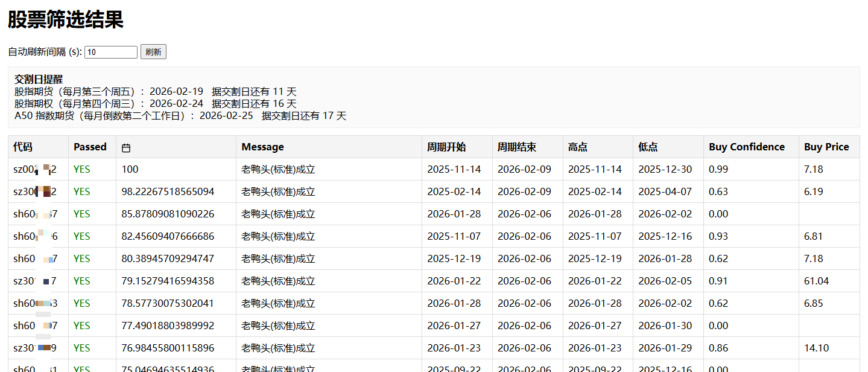The width and height of the screenshot is (868, 372).
Task: Click score value 79.15279416594358
Action: 168,281
